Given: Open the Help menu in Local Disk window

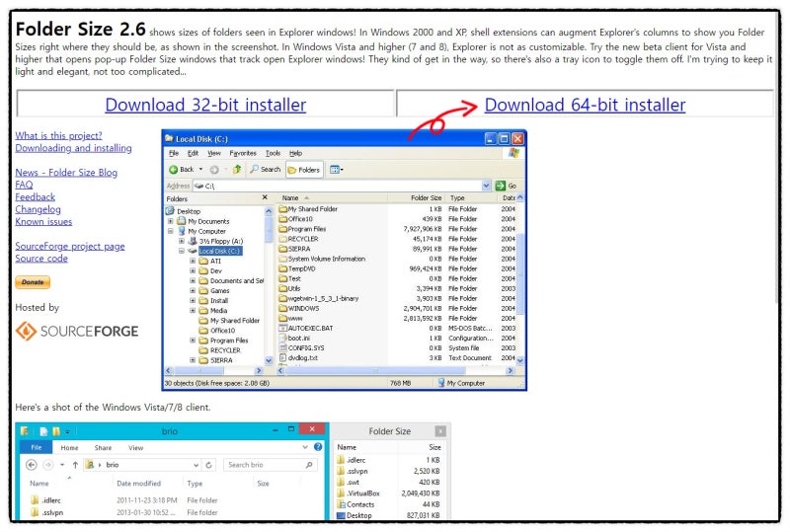Looking at the screenshot, I should 295,153.
